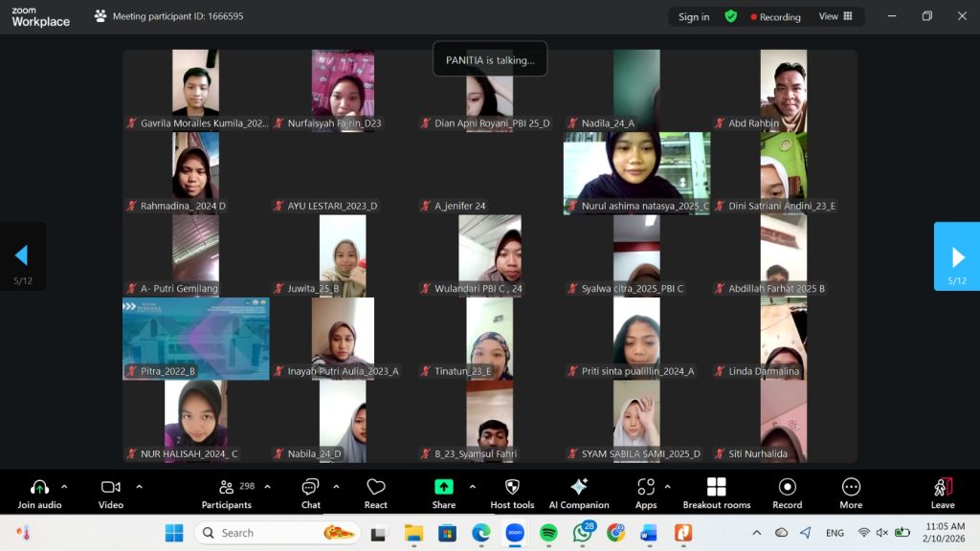The image size is (980, 551).
Task: Open the Participants list panel
Action: coord(227,488)
